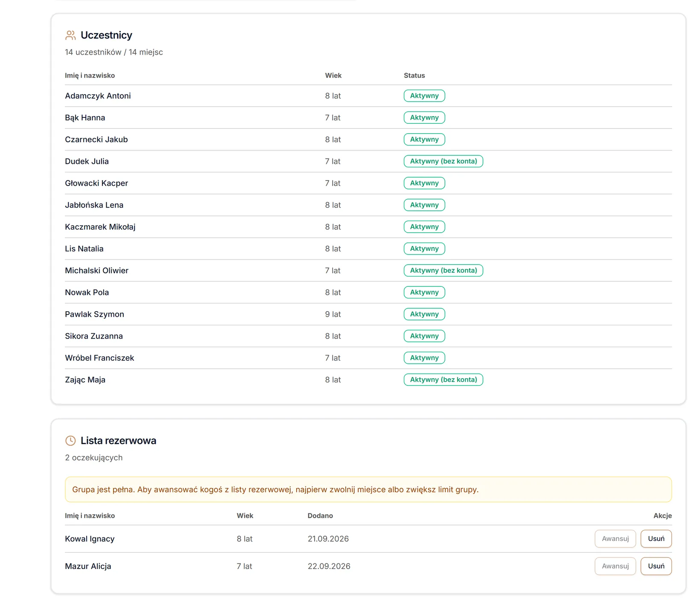Click the name Czarnecki Jakub
Viewport: 700px width, 607px height.
[x=96, y=140]
